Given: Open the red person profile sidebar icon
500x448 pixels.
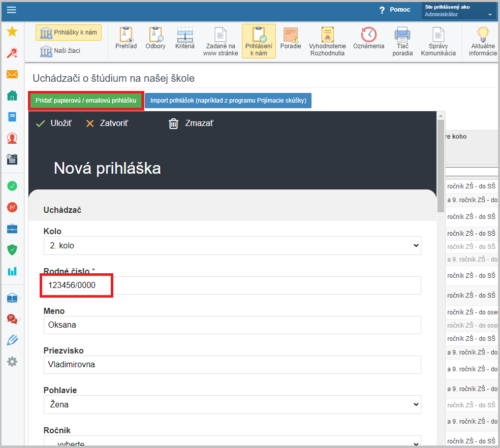Looking at the screenshot, I should [x=12, y=138].
